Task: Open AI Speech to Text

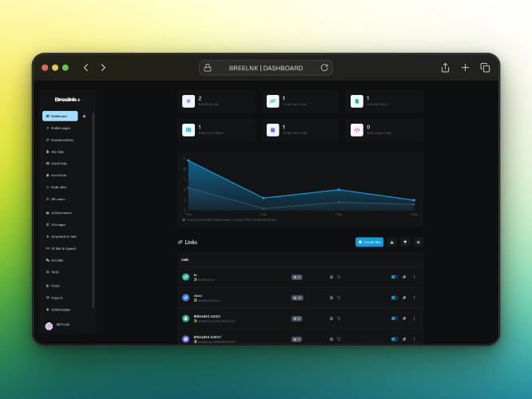Action: (61, 237)
